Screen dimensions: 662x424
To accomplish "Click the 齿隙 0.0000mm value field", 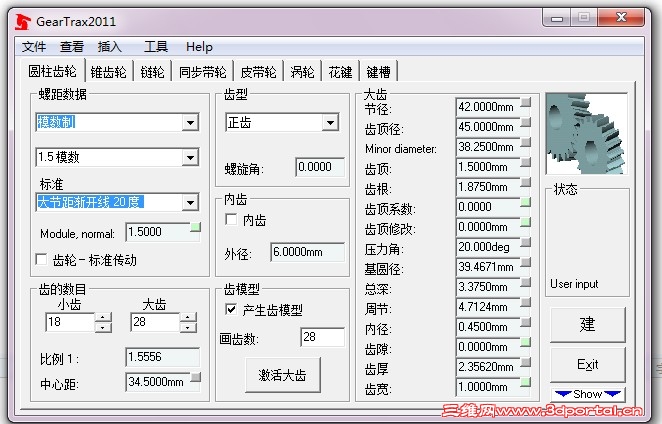I will [488, 347].
